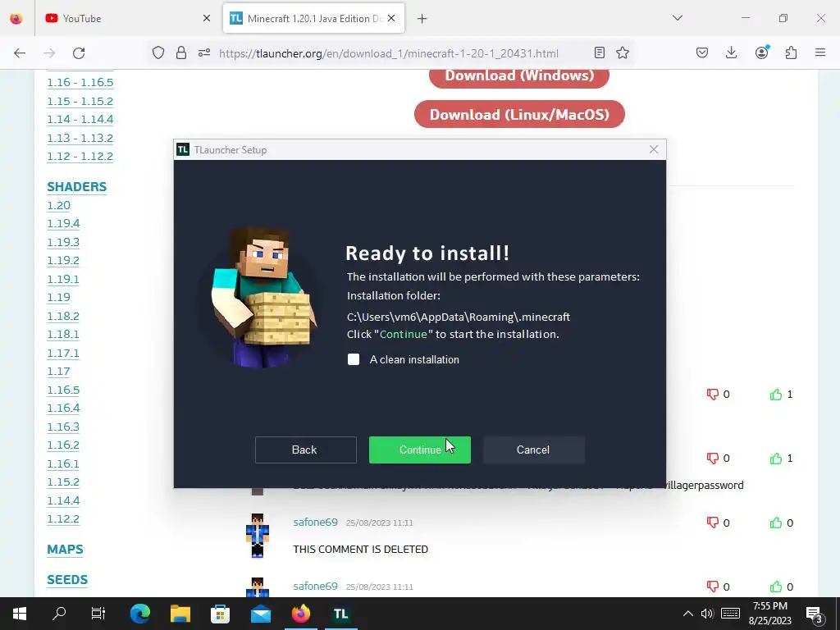
Task: Open shaders 1.19.4 link
Action: [63, 223]
